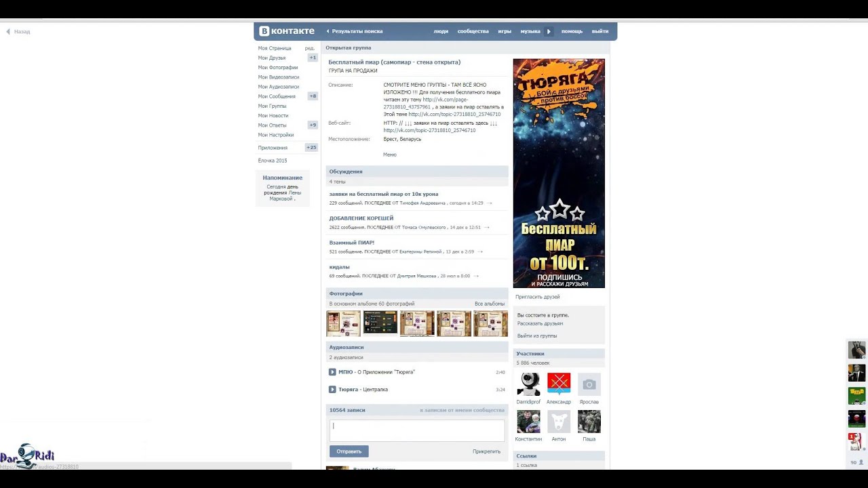Open Мои Видеозаписи in sidebar
The image size is (868, 488).
279,77
